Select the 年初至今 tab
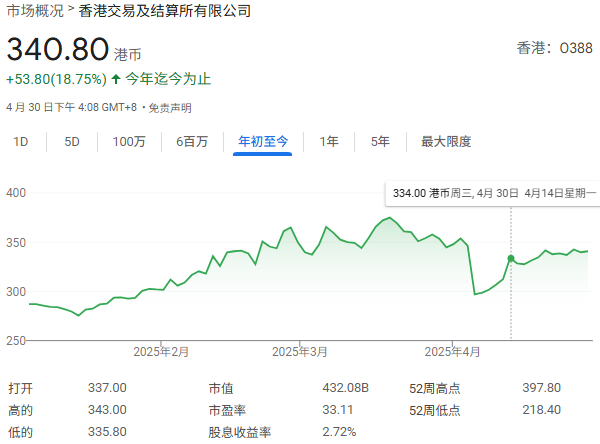Screen dimensions: 600x444 pos(263,142)
